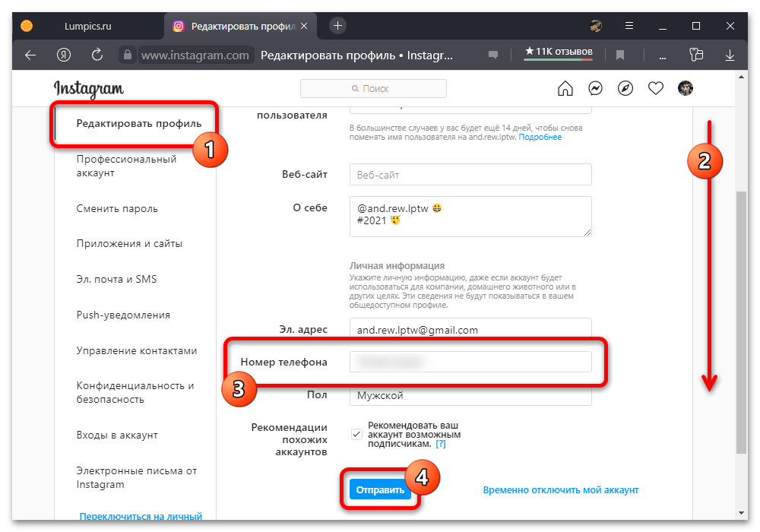760x532 pixels.
Task: Open Messenger direct messages icon
Action: click(595, 89)
